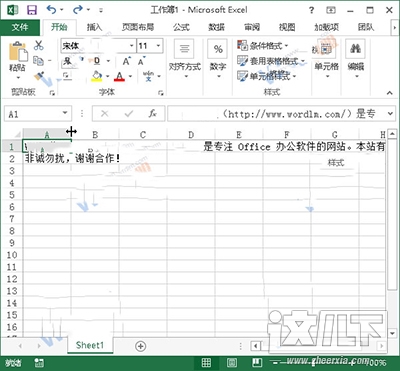
Task: Confirm entry with checkmark in formula bar
Action: click(x=128, y=114)
